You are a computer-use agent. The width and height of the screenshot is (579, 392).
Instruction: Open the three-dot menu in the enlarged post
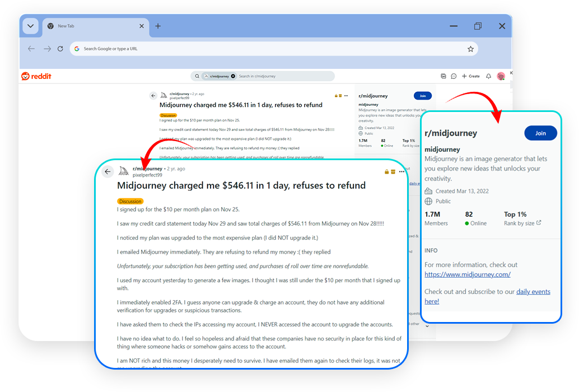coord(401,171)
